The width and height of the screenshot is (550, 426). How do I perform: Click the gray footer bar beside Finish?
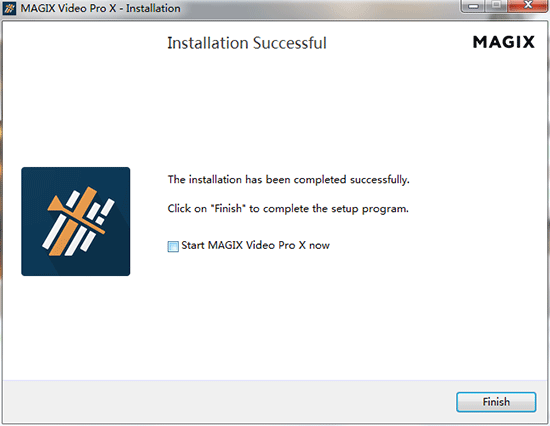click(228, 402)
